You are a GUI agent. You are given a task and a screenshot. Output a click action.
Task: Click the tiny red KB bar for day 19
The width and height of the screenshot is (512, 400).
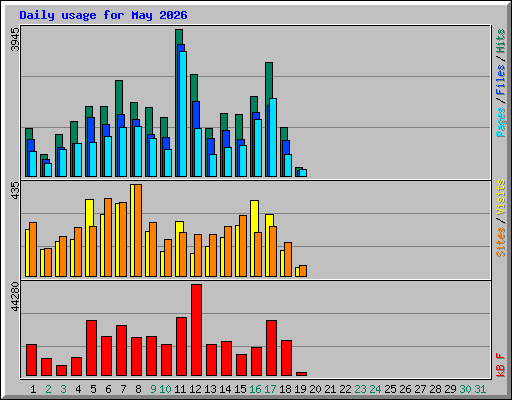point(301,374)
